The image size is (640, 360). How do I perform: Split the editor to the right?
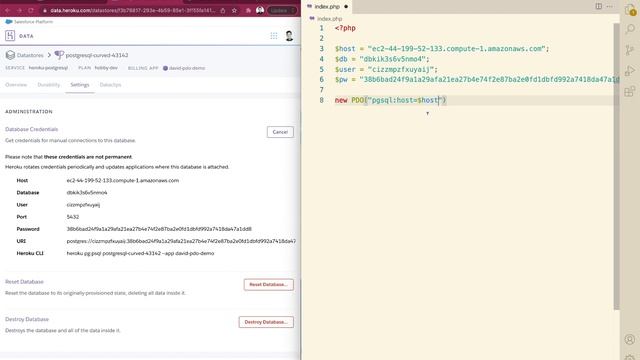598,6
